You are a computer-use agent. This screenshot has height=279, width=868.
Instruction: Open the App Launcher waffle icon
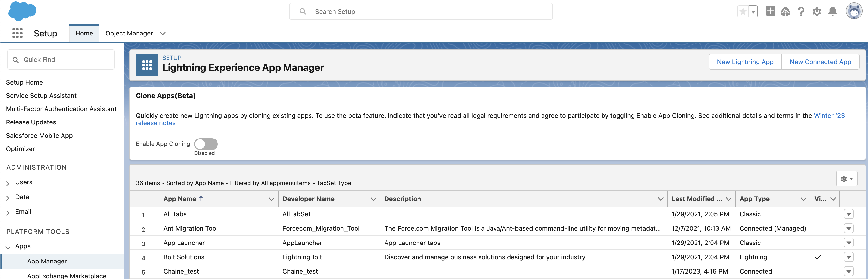pos(17,33)
